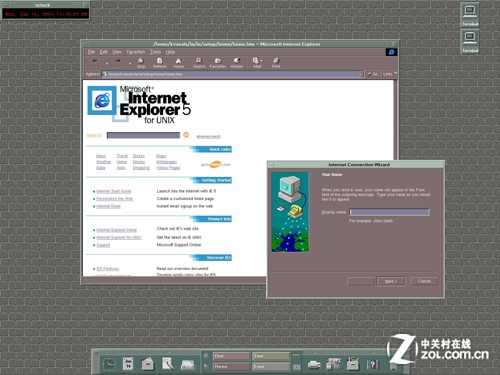Screen dimensions: 500x375
Task: Open the Favorites toolbar icon
Action: [x=218, y=62]
